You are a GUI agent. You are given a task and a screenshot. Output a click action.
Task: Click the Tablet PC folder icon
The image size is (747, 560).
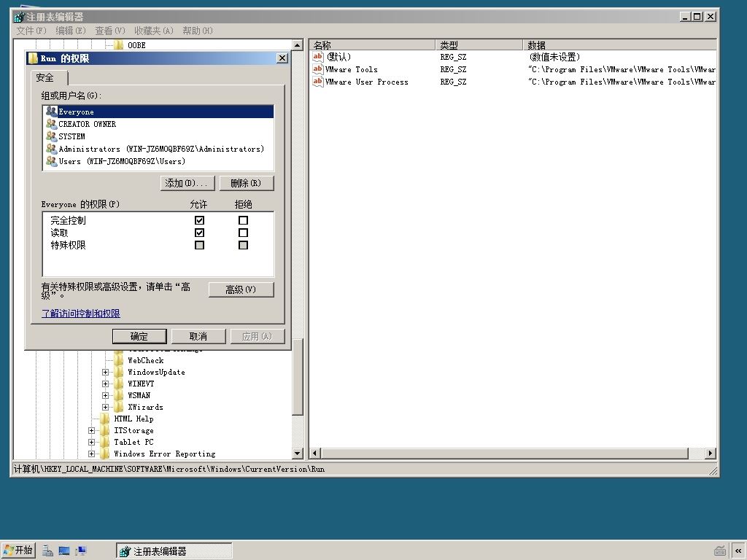105,442
